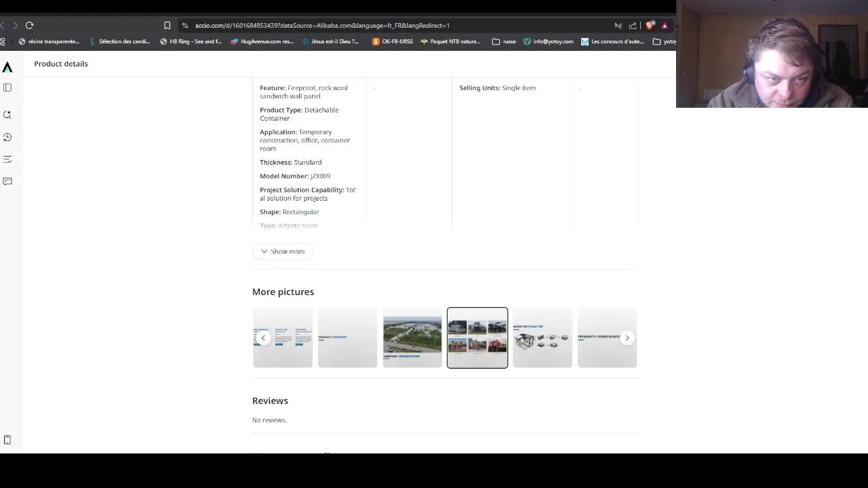The image size is (868, 488).
Task: Select the Quick Installation thumbnail
Action: click(542, 338)
